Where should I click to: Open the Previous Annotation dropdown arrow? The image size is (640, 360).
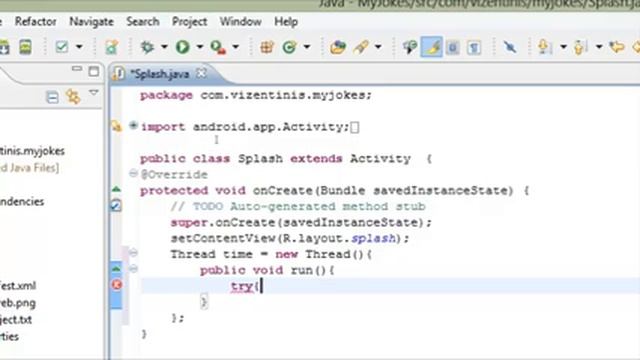[x=599, y=47]
